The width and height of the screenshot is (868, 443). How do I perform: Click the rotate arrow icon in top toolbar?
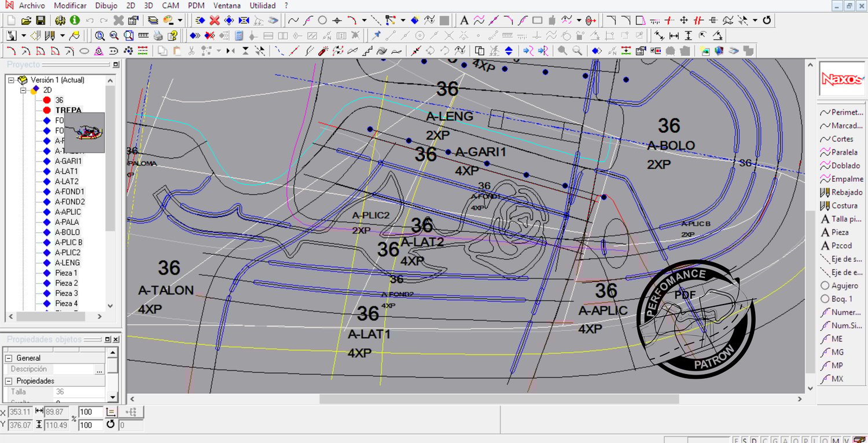point(767,20)
